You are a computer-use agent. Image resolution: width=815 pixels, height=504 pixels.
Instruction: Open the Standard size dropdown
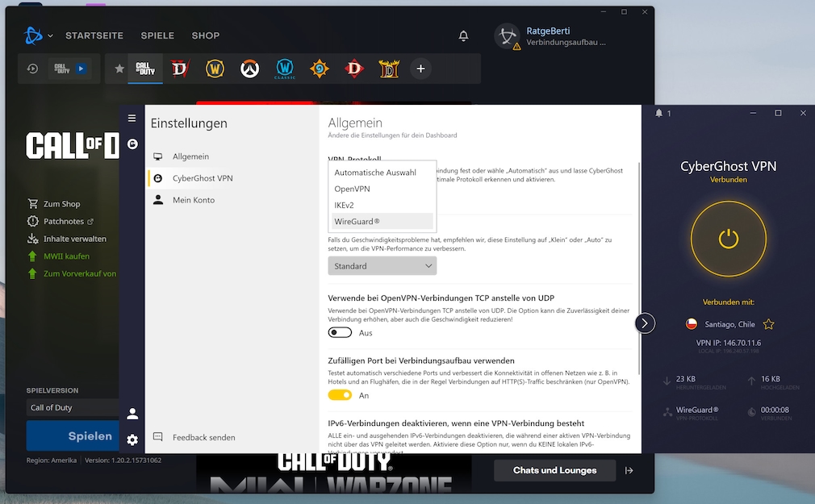click(382, 265)
